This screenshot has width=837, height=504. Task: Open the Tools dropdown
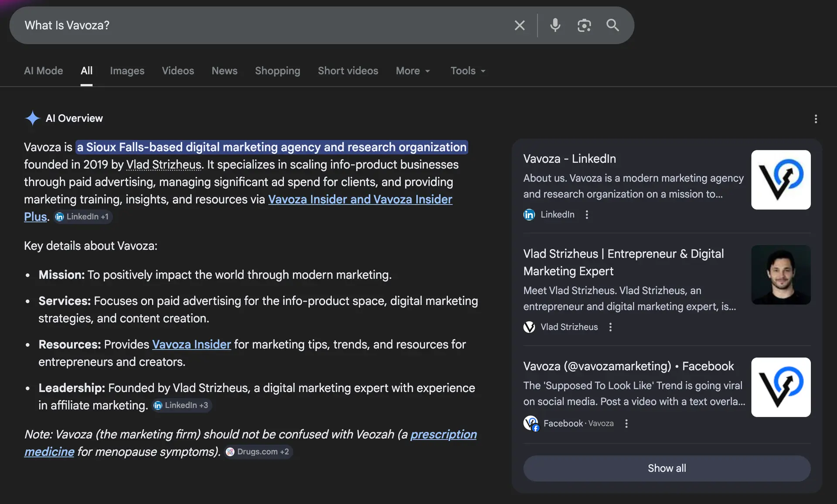pos(468,71)
